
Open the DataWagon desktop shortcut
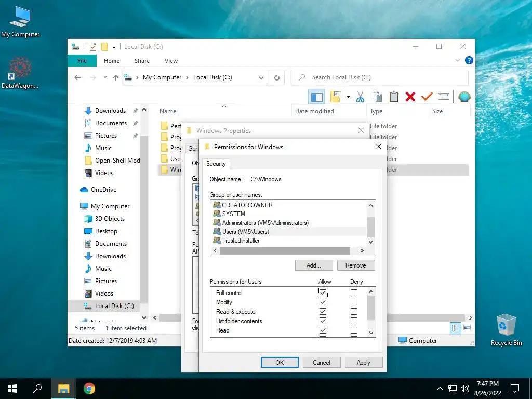pos(20,73)
